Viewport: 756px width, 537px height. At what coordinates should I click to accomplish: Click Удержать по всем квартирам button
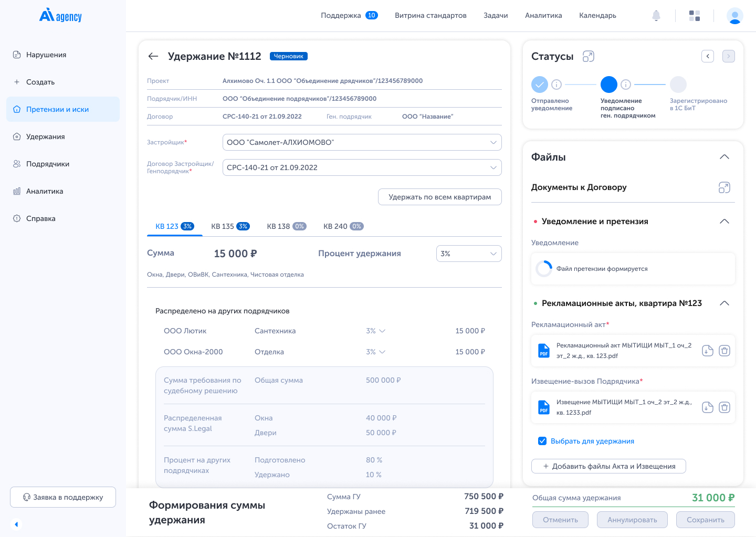(x=439, y=197)
